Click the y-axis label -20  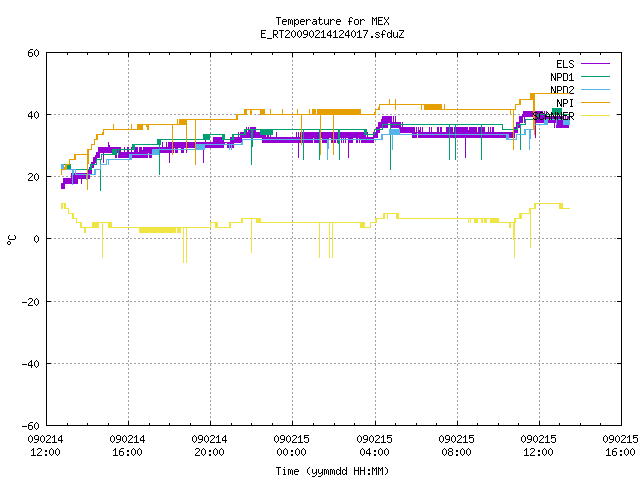[x=31, y=302]
